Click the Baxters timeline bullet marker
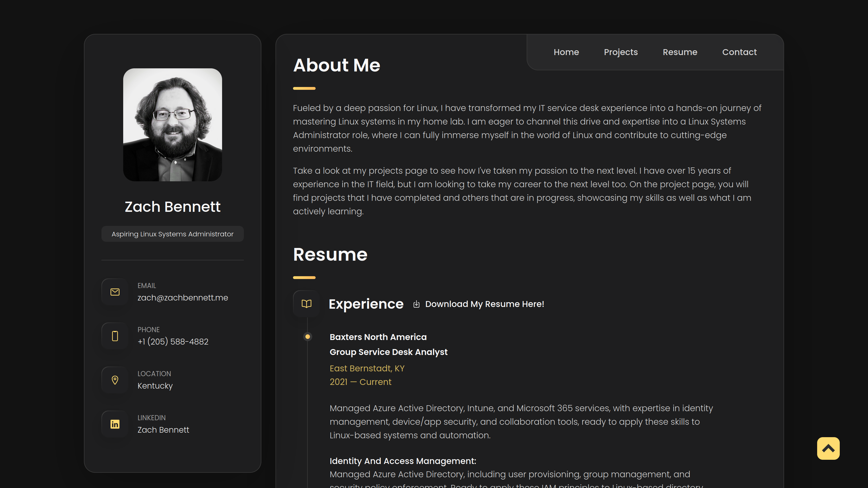The height and width of the screenshot is (488, 868). pos(307,336)
